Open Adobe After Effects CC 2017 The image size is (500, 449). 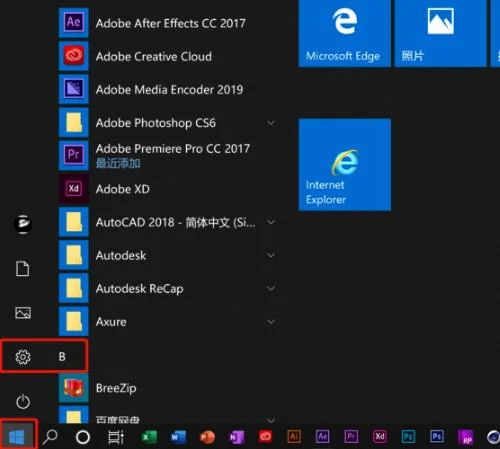point(168,23)
